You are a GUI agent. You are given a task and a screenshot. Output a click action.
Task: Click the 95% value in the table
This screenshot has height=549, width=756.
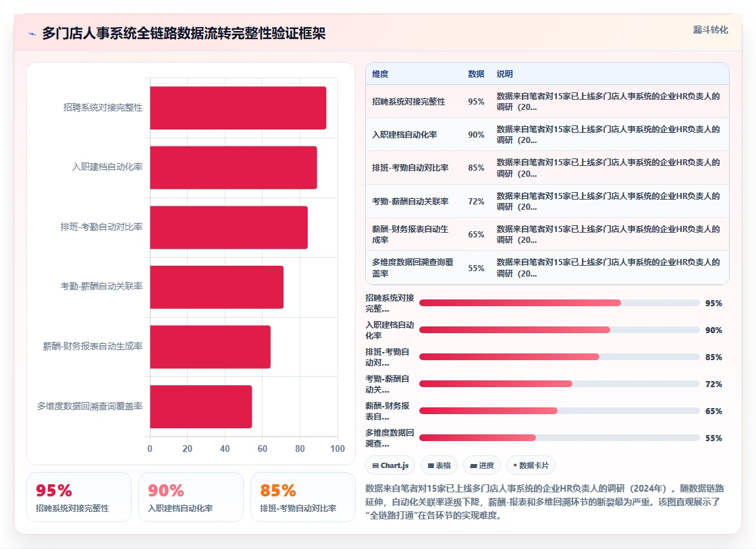click(x=476, y=102)
